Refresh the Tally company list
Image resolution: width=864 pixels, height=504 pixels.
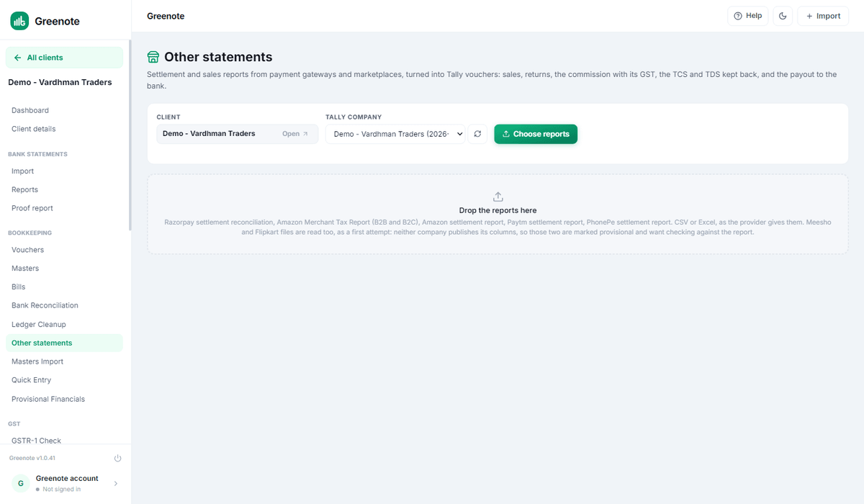click(477, 134)
